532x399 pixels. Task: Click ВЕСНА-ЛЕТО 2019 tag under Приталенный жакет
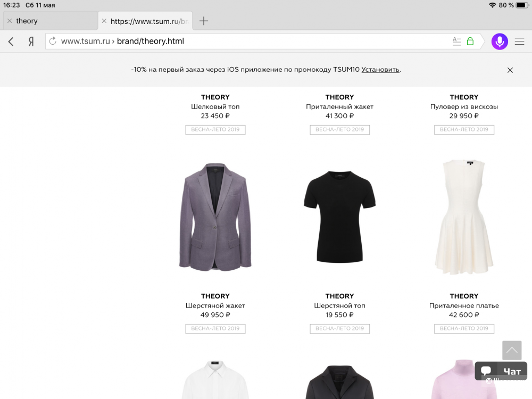(x=339, y=130)
